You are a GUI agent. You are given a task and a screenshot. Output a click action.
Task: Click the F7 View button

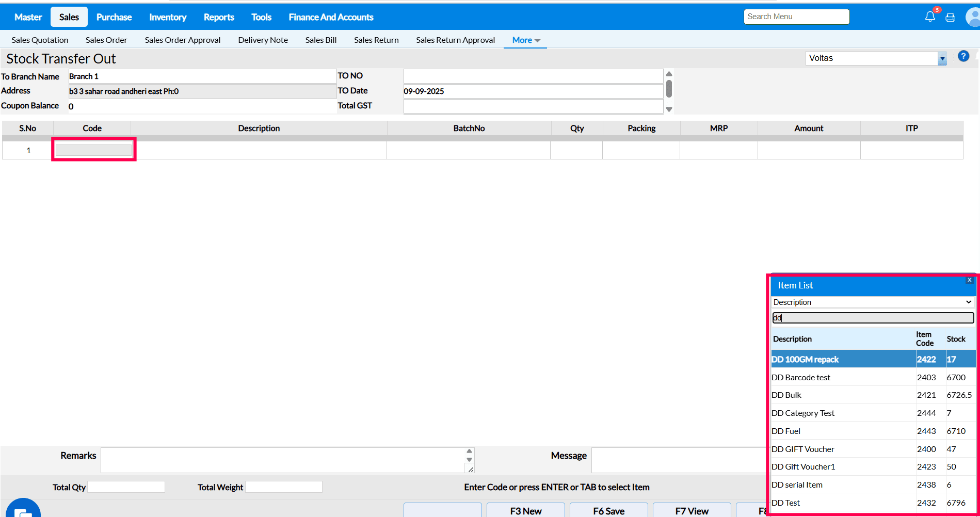coord(692,510)
